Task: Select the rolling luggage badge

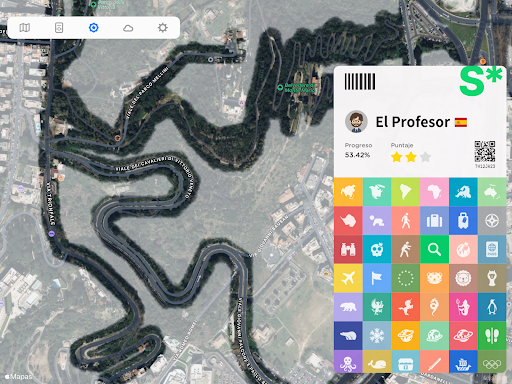Action: pos(463,221)
